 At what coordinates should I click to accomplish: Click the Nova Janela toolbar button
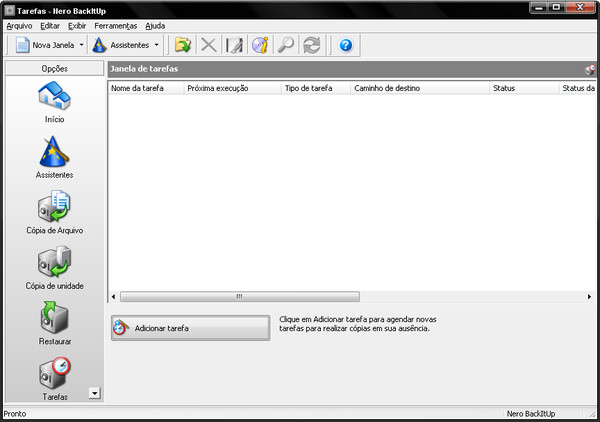45,45
